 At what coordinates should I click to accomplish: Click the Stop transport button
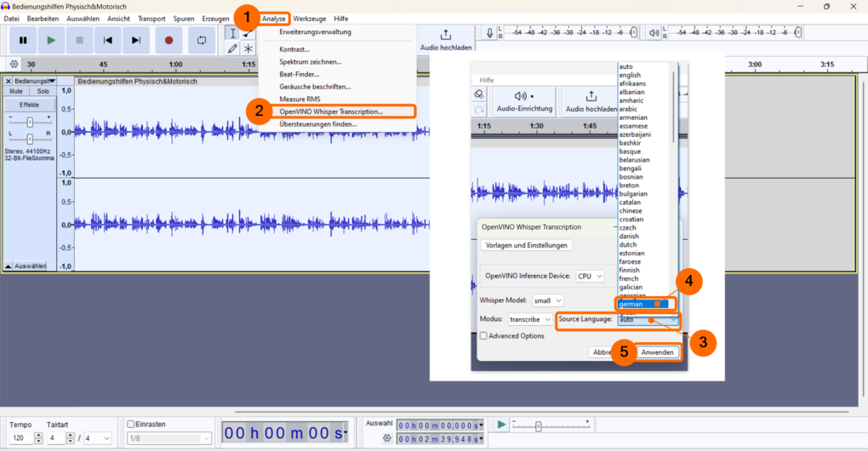pos(80,40)
